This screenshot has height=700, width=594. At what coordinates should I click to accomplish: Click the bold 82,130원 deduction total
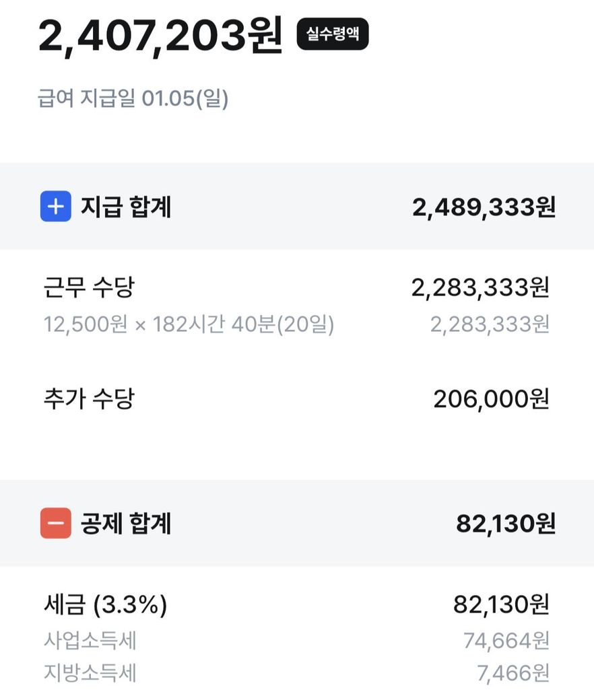tap(505, 524)
